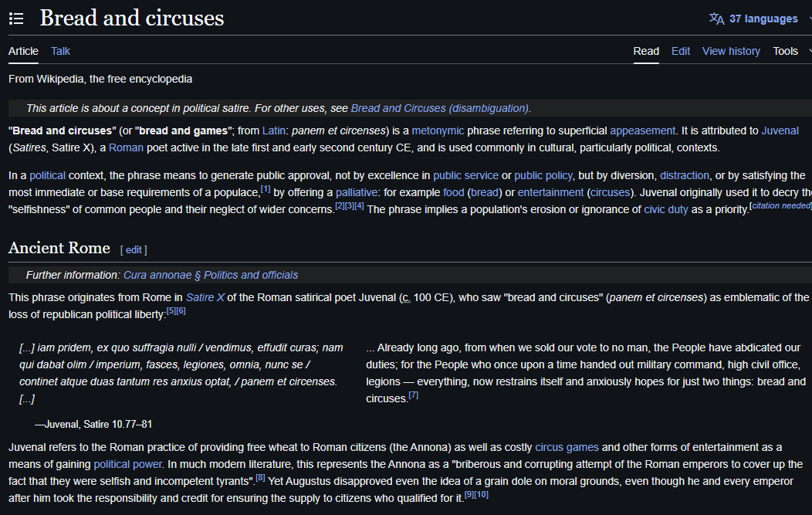812x515 pixels.
Task: Click citation reference [8]
Action: pyautogui.click(x=260, y=477)
